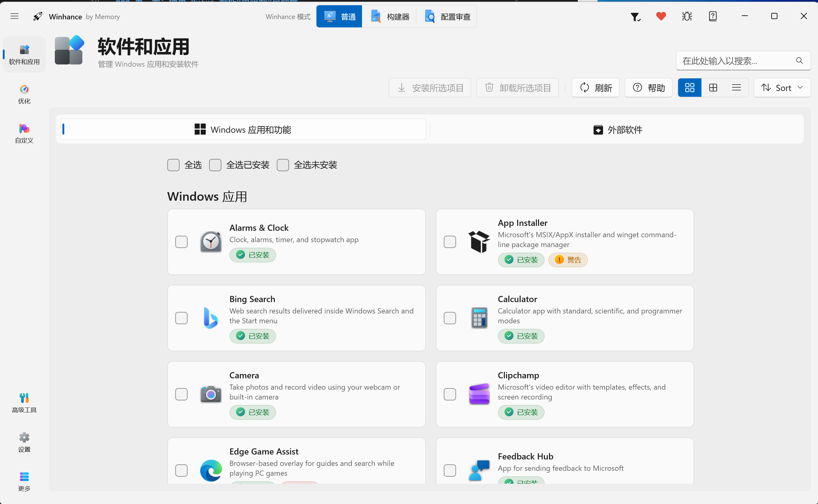Click the search magnifier icon

(x=799, y=61)
